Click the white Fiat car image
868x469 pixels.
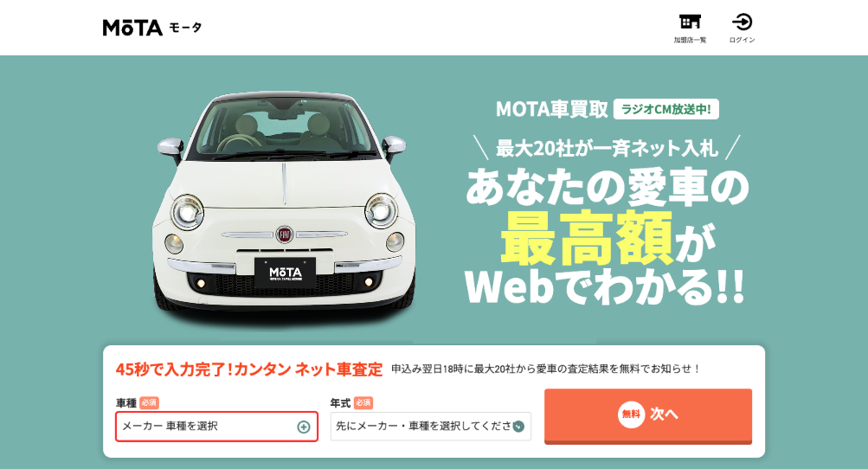pos(284,208)
